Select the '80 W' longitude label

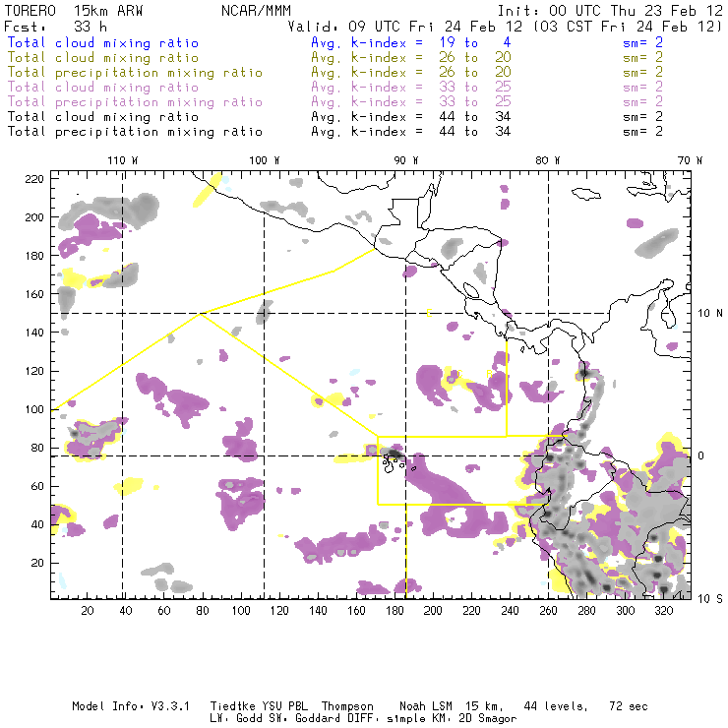547,160
